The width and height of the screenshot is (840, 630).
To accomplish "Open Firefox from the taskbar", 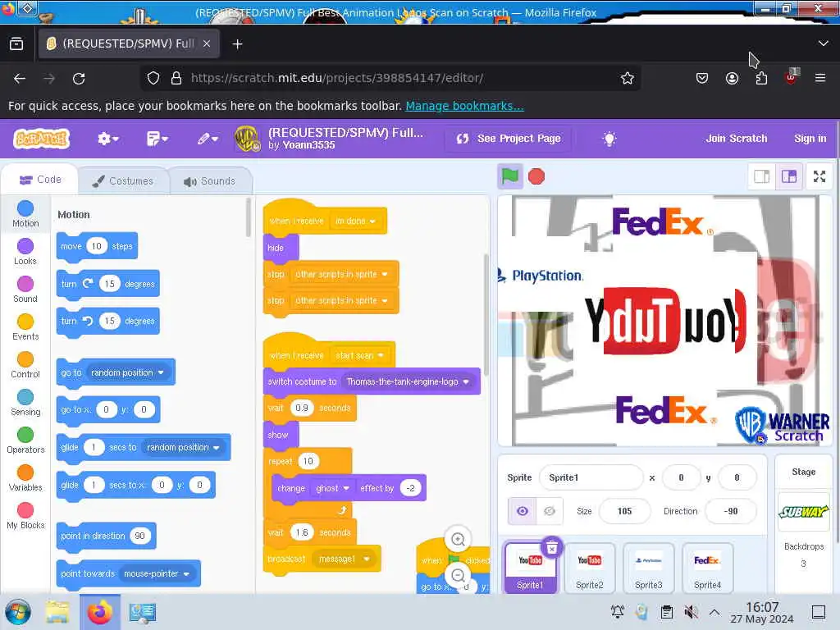I will pos(99,612).
